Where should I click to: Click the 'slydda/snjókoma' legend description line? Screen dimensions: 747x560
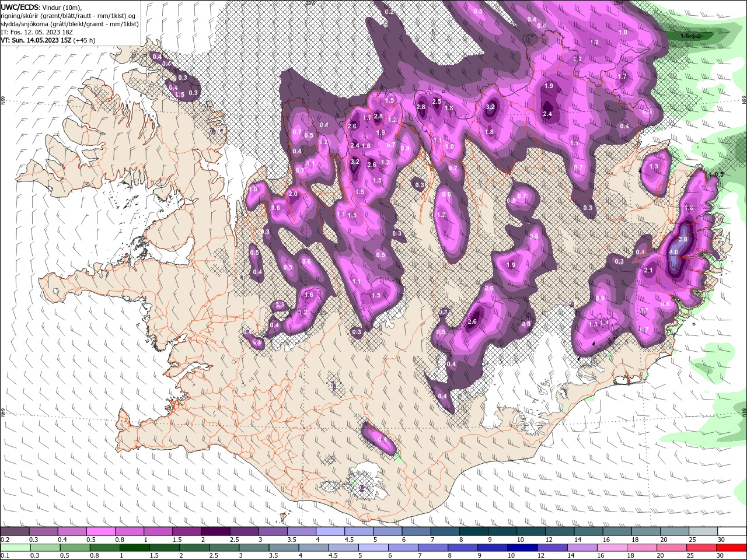click(x=69, y=24)
